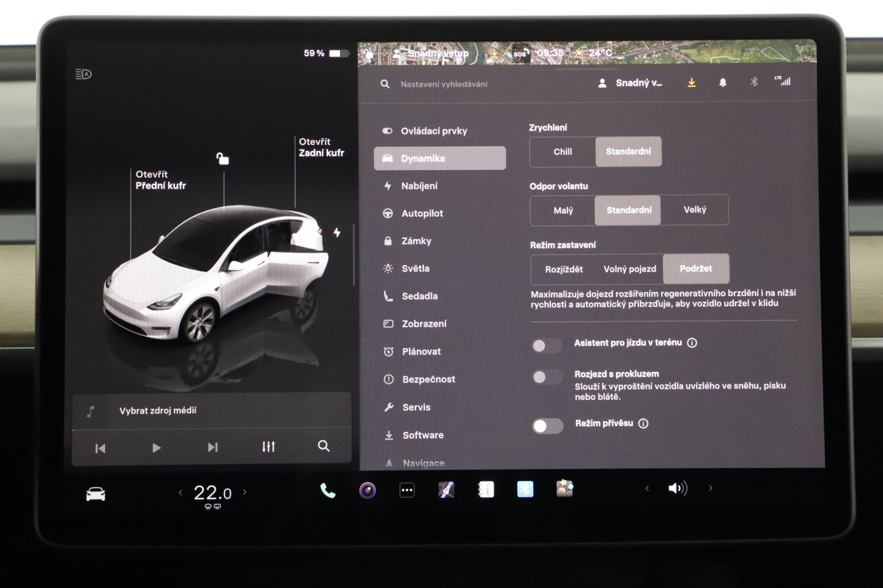Toggle Rozjezd s prokluzem switch
This screenshot has width=883, height=588.
[547, 377]
